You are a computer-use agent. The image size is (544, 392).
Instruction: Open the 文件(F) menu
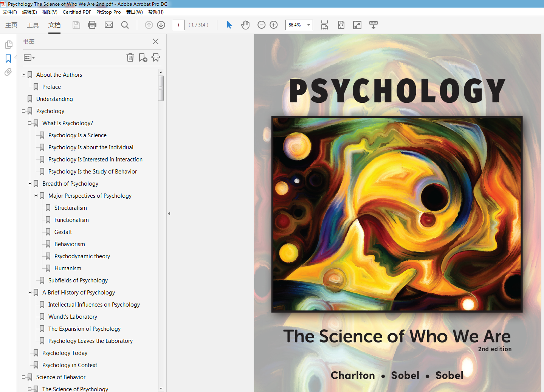tap(10, 12)
